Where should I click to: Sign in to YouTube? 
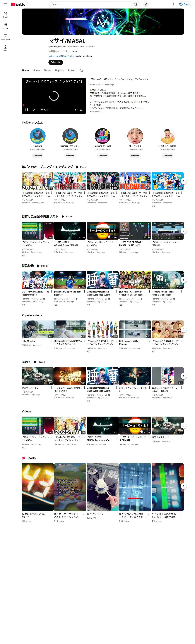click(185, 4)
